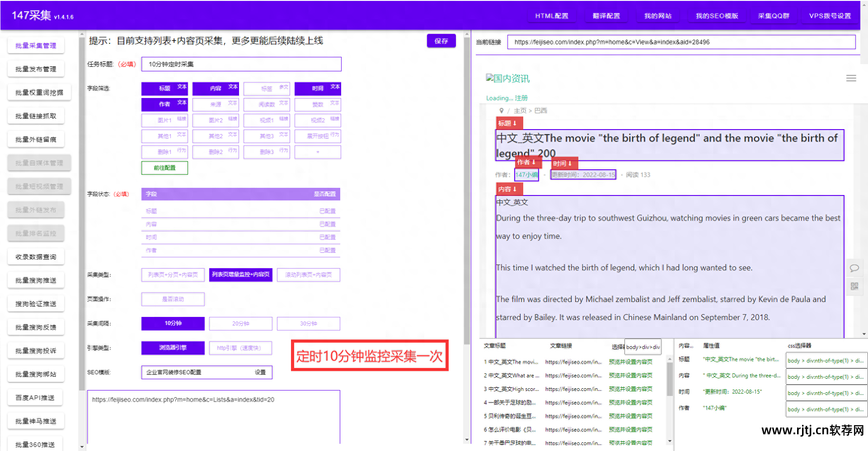Open the 企业官网装修SEO配置 template selector
This screenshot has height=451, width=868.
click(206, 372)
